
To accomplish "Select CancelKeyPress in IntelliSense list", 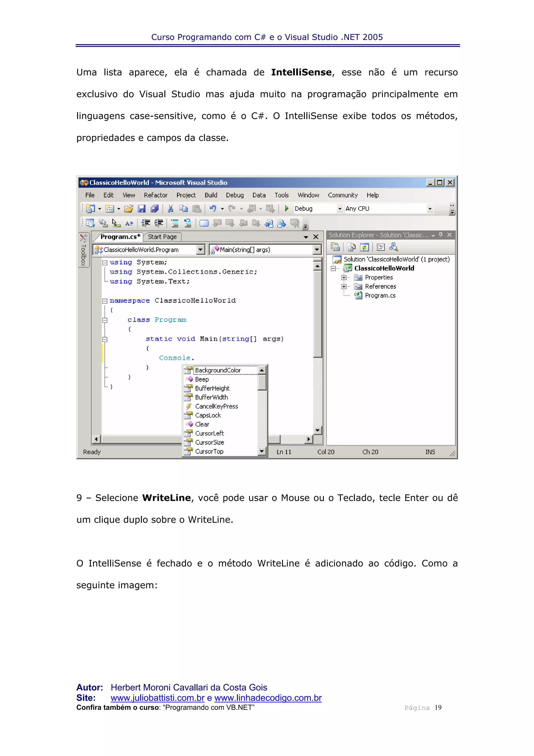I will [x=220, y=406].
